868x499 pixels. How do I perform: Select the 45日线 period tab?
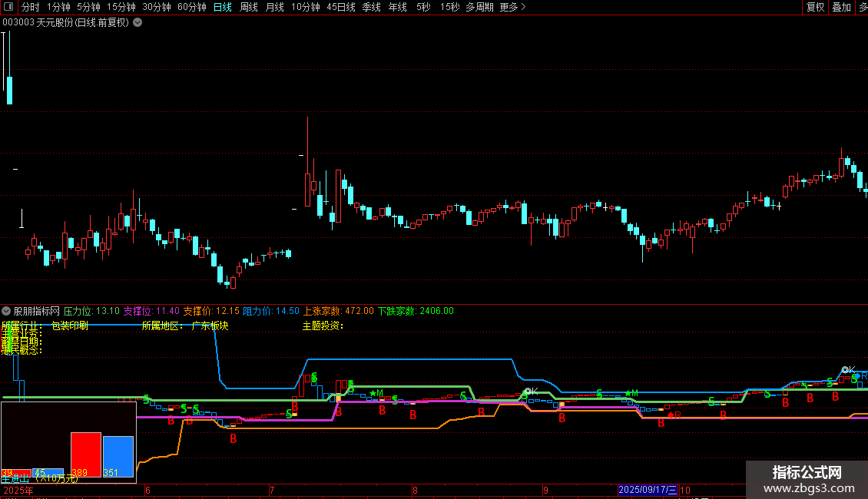coord(341,7)
